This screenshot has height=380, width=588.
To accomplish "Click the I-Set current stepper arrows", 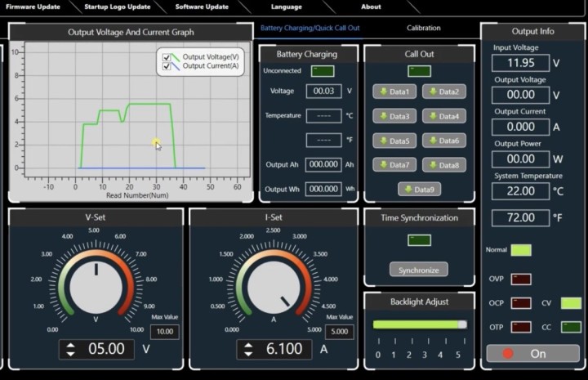I will click(250, 349).
